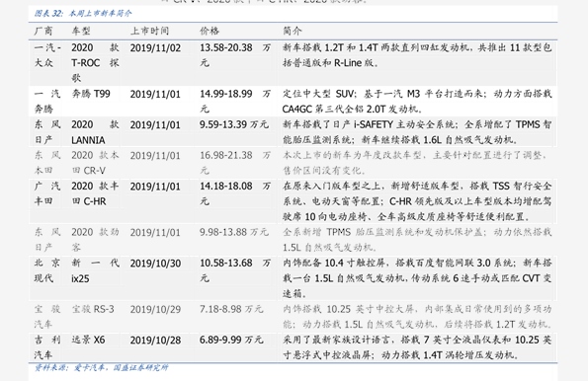This screenshot has width=588, height=381.
Task: Click the 上市时间 column header
Action: click(x=149, y=31)
